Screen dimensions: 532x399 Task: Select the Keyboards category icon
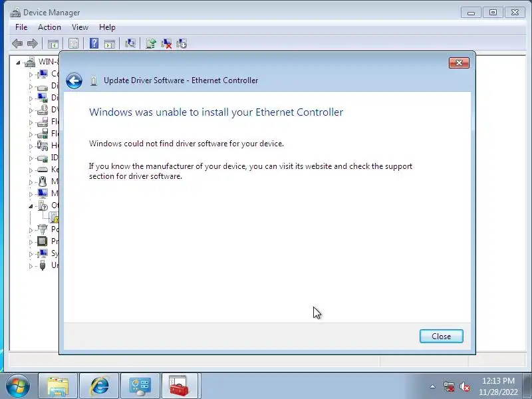click(43, 170)
